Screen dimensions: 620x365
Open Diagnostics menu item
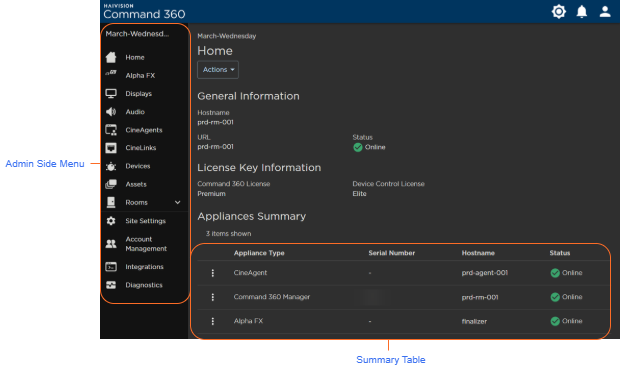pos(144,285)
